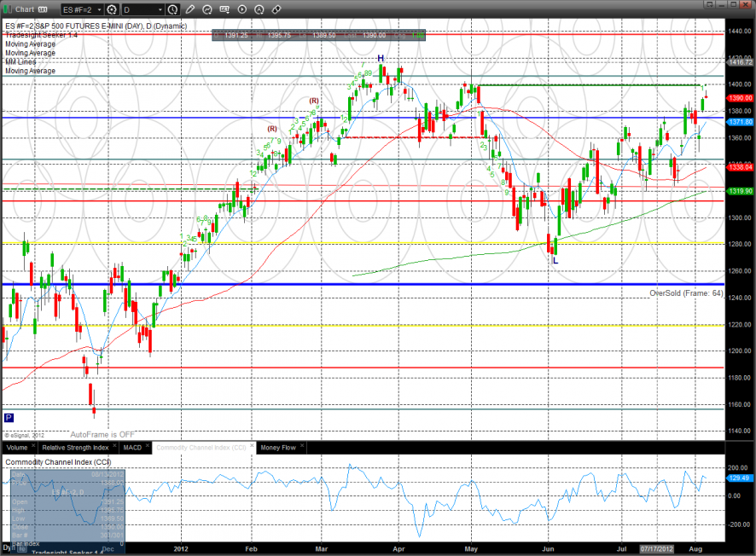Maximize the chart window

[x=733, y=4]
